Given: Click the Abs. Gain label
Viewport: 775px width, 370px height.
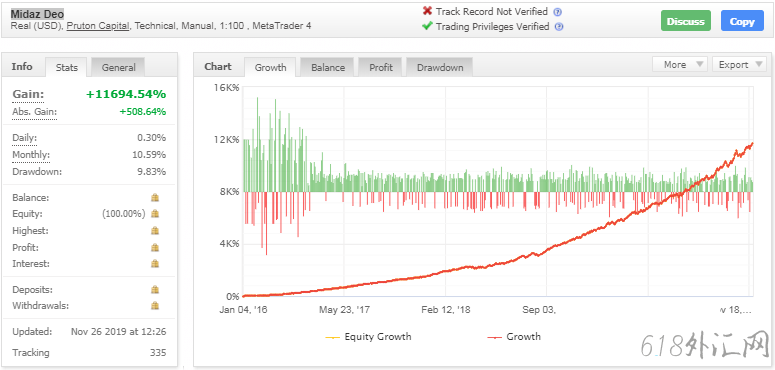Looking at the screenshot, I should click(34, 112).
